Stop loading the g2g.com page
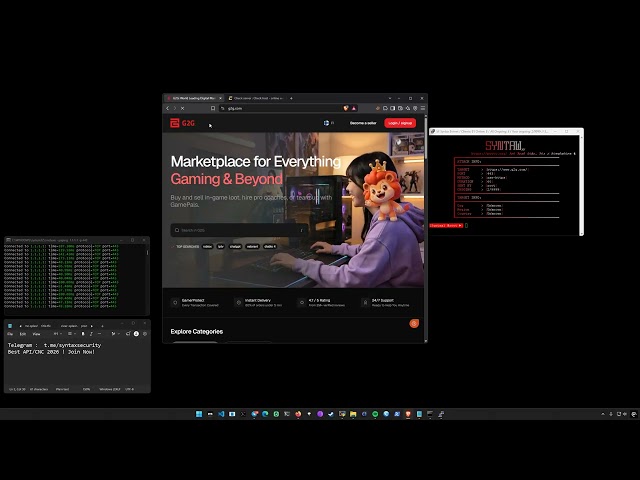The height and width of the screenshot is (480, 640). tap(182, 108)
